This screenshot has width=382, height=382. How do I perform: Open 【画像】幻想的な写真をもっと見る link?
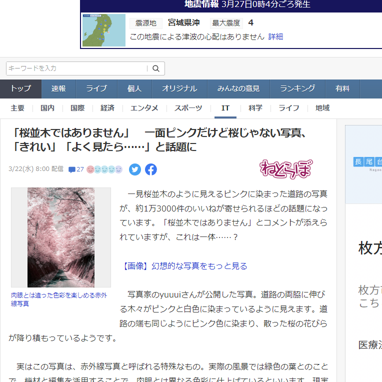(184, 266)
